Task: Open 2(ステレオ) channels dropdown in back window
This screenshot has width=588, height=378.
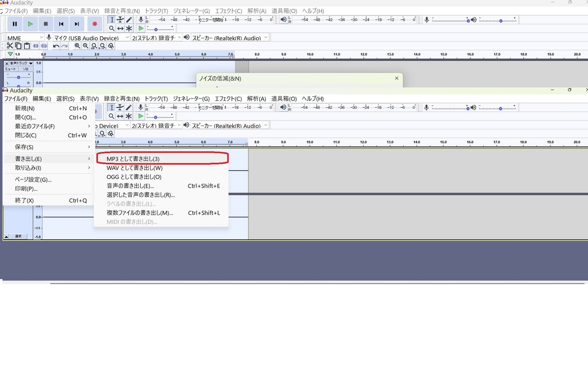Action: pyautogui.click(x=156, y=38)
